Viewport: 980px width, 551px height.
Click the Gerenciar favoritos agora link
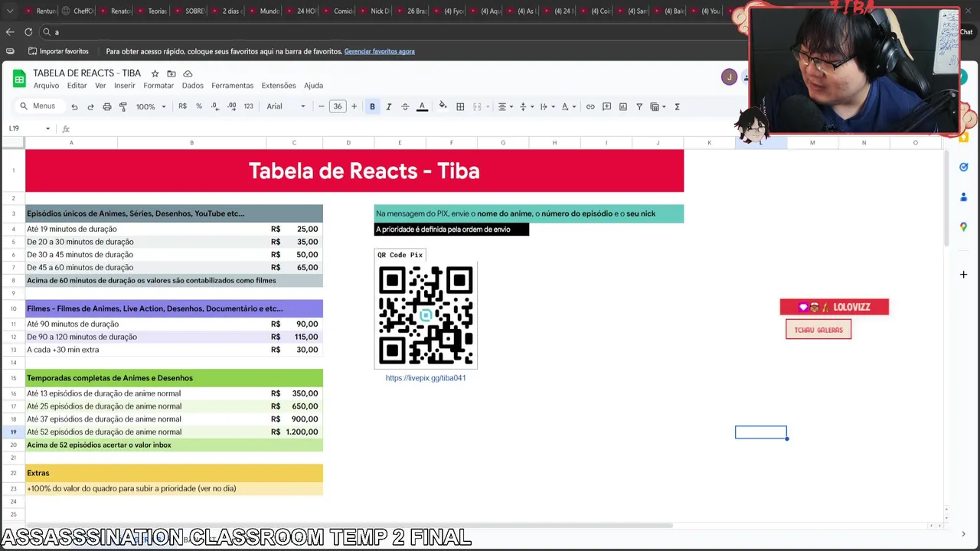tap(379, 51)
